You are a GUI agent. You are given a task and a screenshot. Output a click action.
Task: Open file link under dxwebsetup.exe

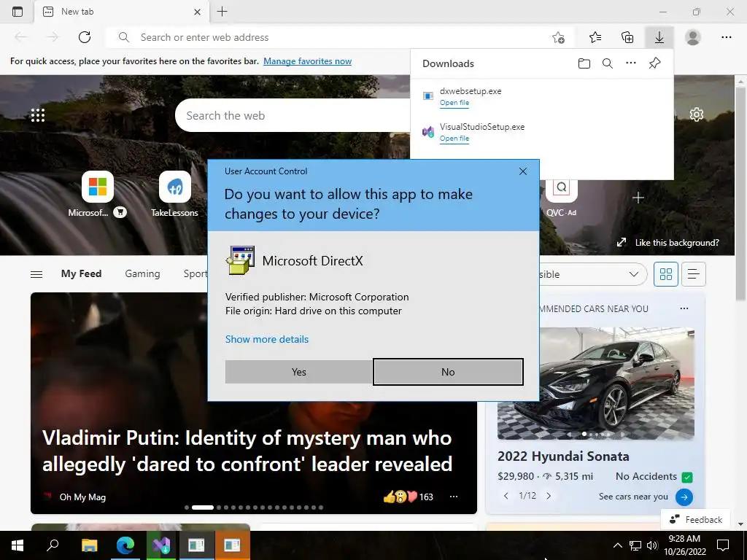pos(454,103)
